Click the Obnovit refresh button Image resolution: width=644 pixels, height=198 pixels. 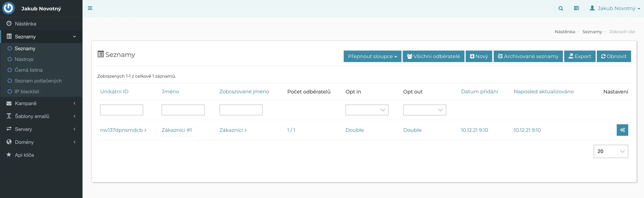pyautogui.click(x=613, y=56)
